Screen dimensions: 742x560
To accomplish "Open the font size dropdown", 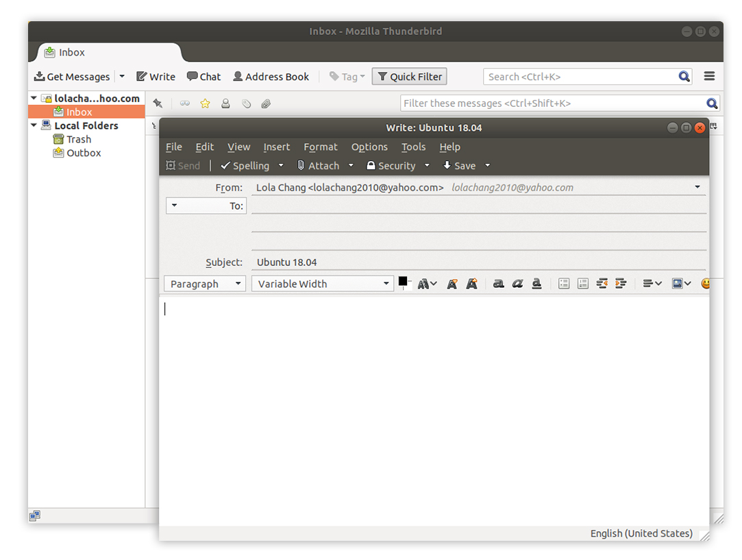I will [428, 284].
